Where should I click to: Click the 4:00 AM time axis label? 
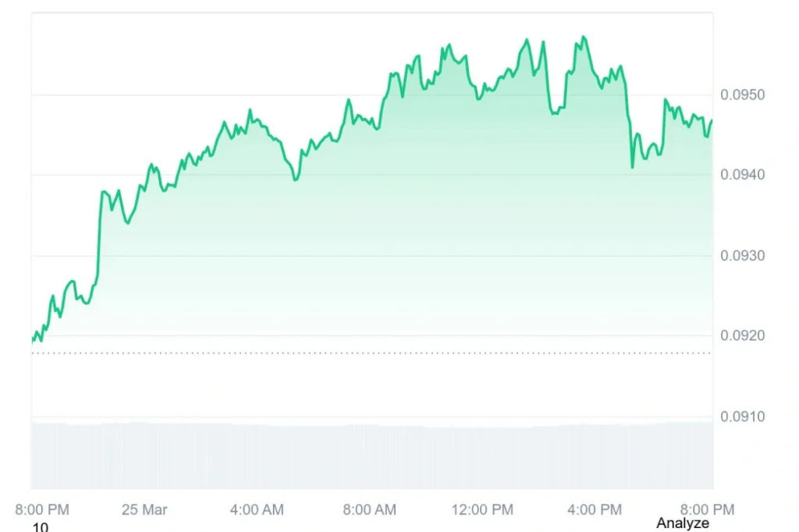257,509
